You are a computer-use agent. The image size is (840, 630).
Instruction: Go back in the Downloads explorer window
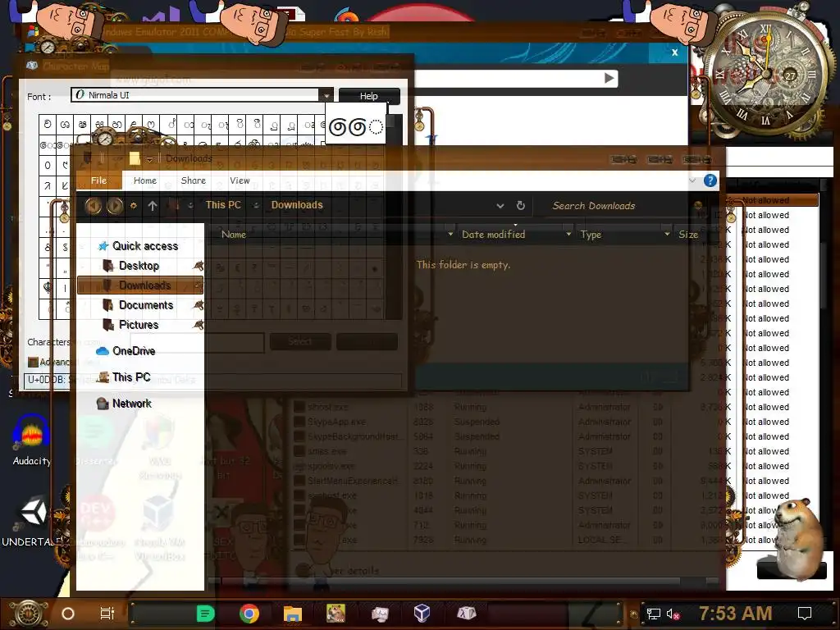[94, 206]
